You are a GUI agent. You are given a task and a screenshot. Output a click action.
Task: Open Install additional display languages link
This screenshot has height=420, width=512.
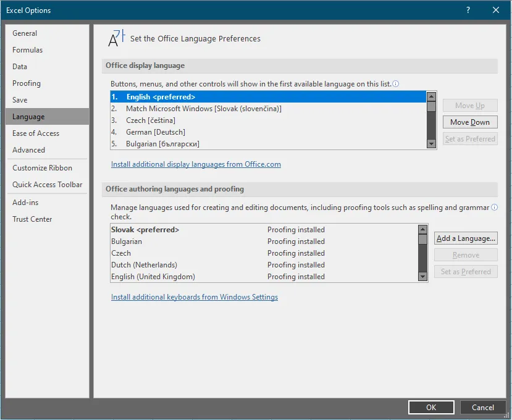click(196, 164)
